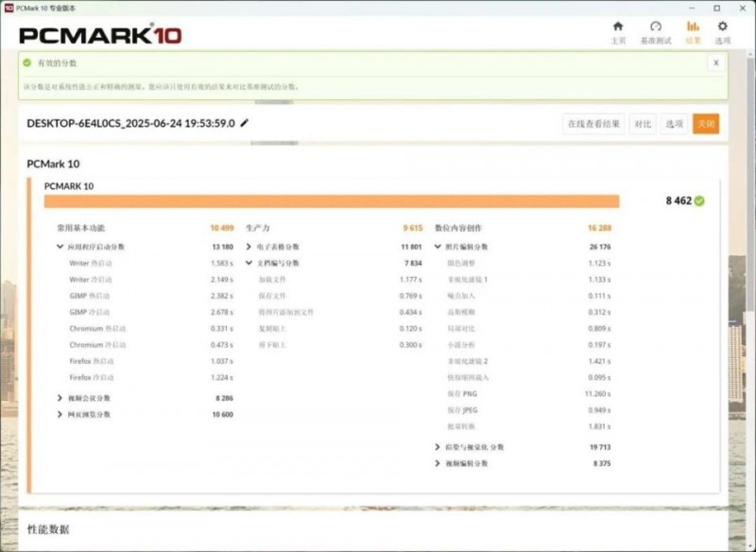Click the green valid-score check icon
This screenshot has width=756, height=552.
tap(28, 62)
